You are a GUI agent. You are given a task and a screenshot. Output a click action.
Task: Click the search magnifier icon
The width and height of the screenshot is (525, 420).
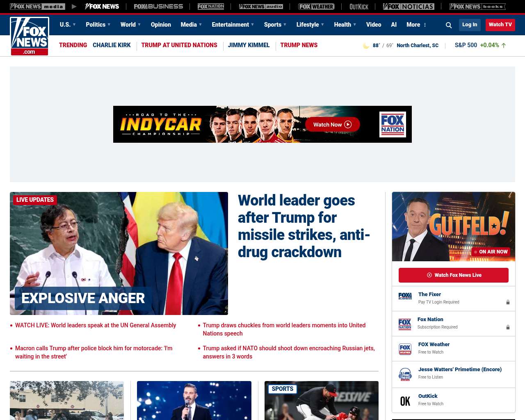tap(449, 25)
